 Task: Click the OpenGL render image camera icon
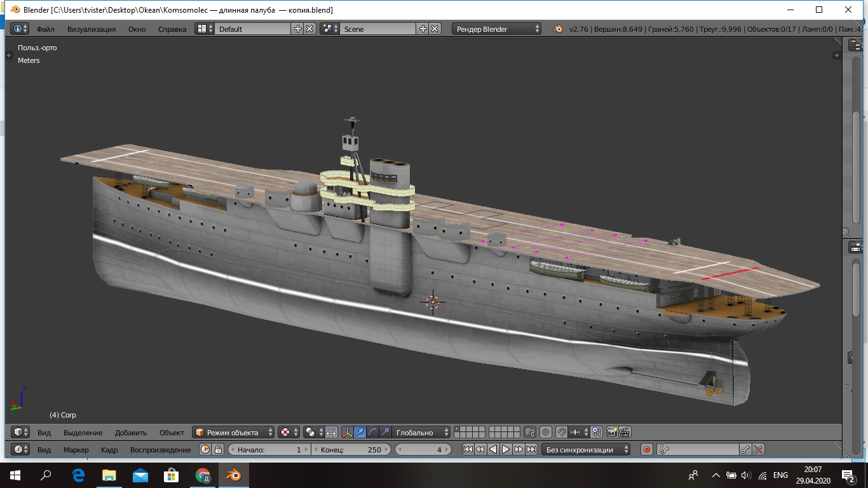(x=612, y=432)
